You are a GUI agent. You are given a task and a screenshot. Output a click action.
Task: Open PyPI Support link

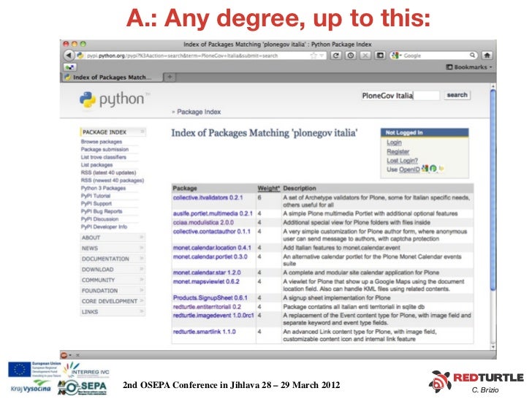[x=96, y=204]
